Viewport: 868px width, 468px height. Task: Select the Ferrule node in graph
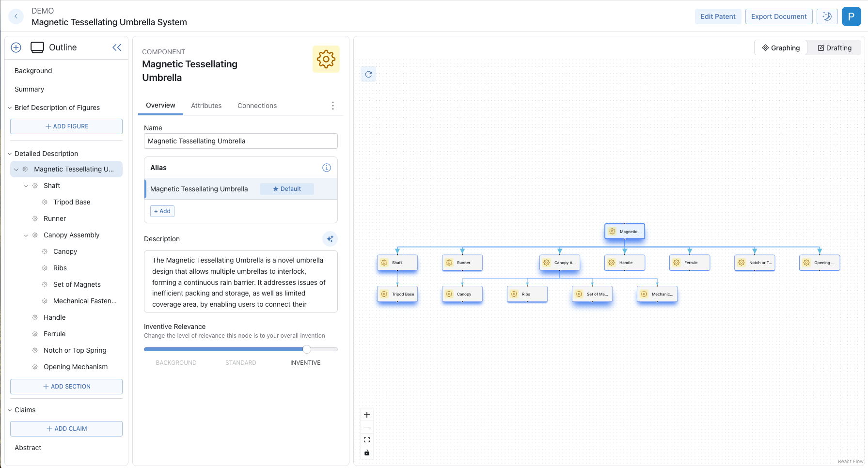point(690,263)
